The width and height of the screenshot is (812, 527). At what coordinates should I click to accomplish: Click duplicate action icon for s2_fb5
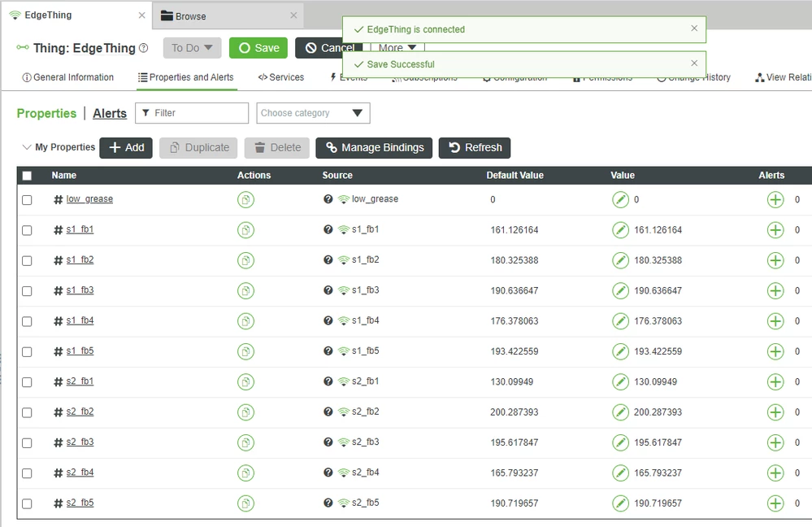pyautogui.click(x=245, y=503)
